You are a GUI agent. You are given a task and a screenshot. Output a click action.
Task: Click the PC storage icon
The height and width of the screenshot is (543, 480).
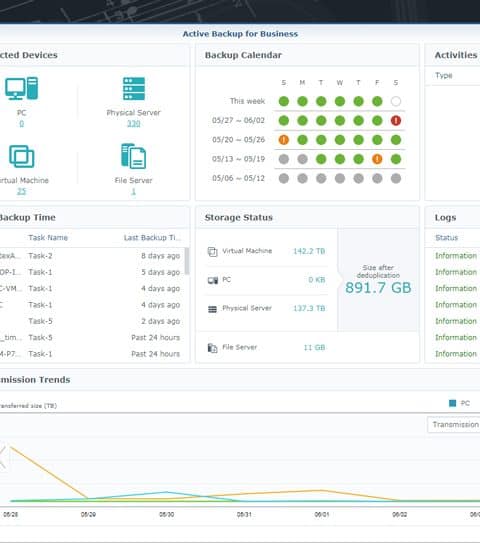(213, 280)
